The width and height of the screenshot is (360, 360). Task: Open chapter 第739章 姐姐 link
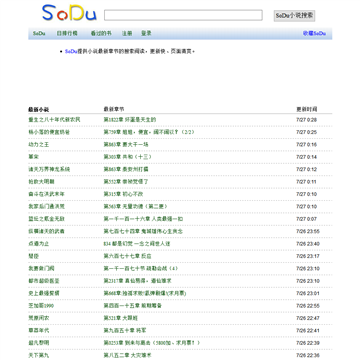149,132
